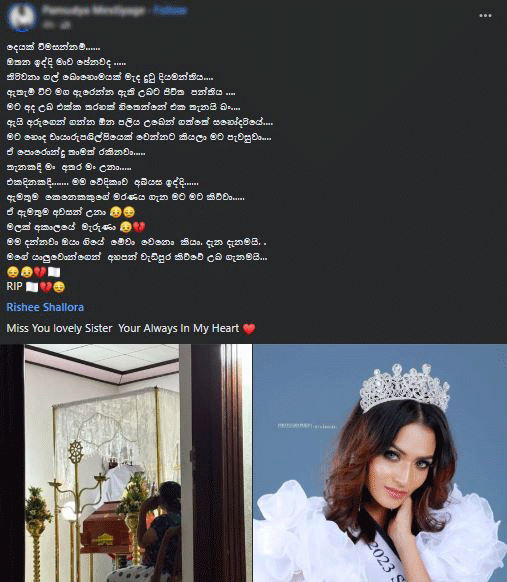The image size is (507, 582).
Task: Click the red heart after In My Heart
Action: click(249, 329)
